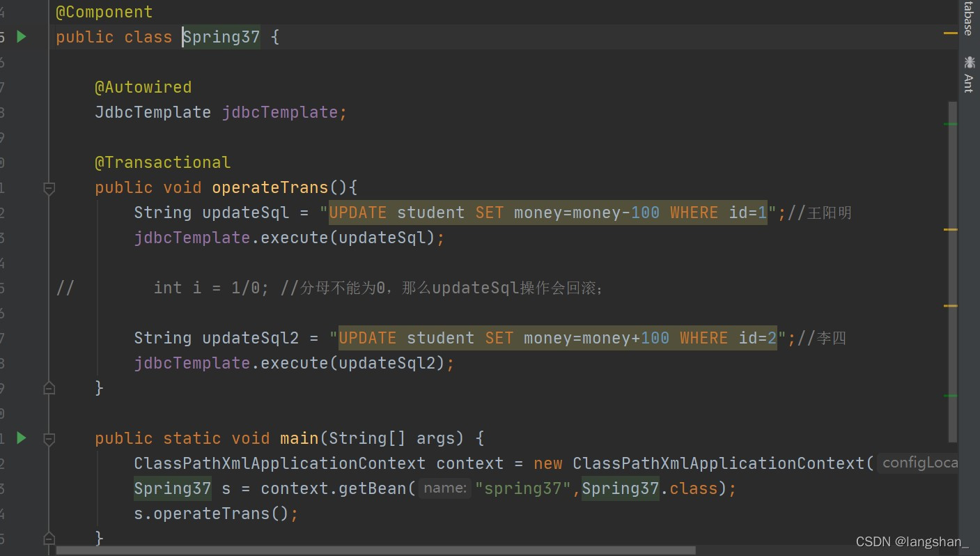Click the main method name

[x=299, y=438]
